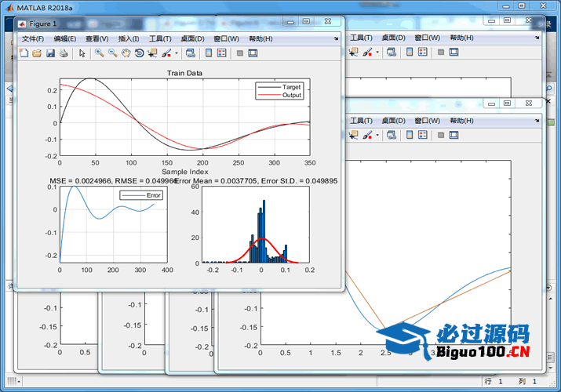Open 帮助(H) menu in lower background figure window
The width and height of the screenshot is (561, 392).
461,121
